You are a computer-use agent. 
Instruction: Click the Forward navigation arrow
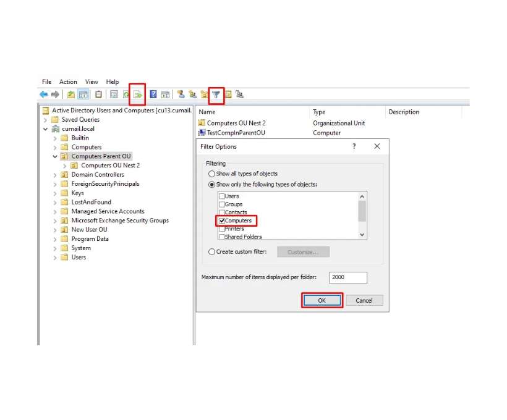pos(56,94)
